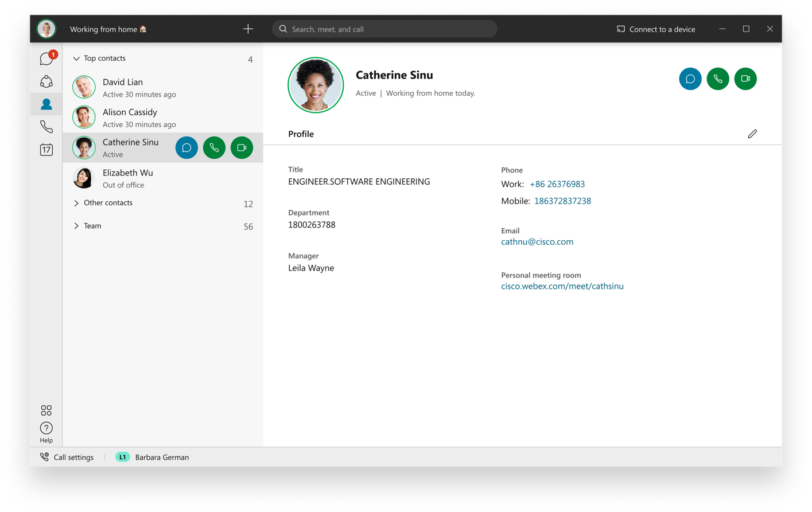Focus the Search, meet, and call field
Viewport: 812px width, 512px height.
click(x=384, y=29)
